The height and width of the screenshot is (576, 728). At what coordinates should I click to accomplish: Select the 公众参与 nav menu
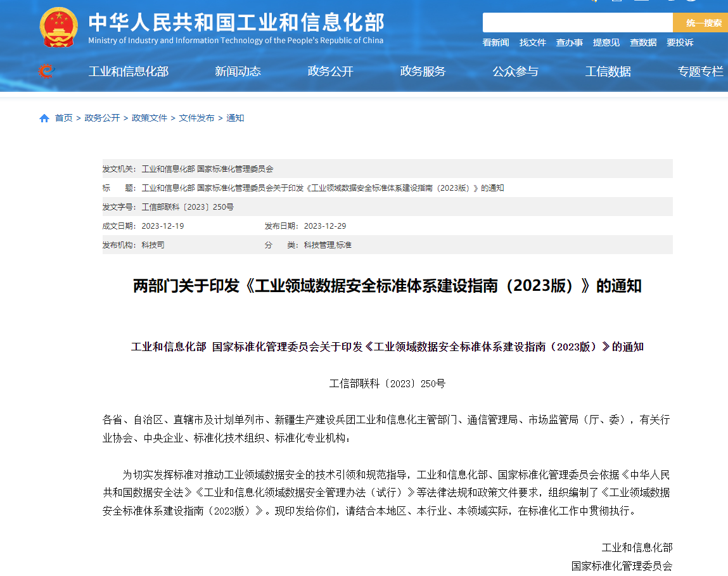[x=515, y=72]
